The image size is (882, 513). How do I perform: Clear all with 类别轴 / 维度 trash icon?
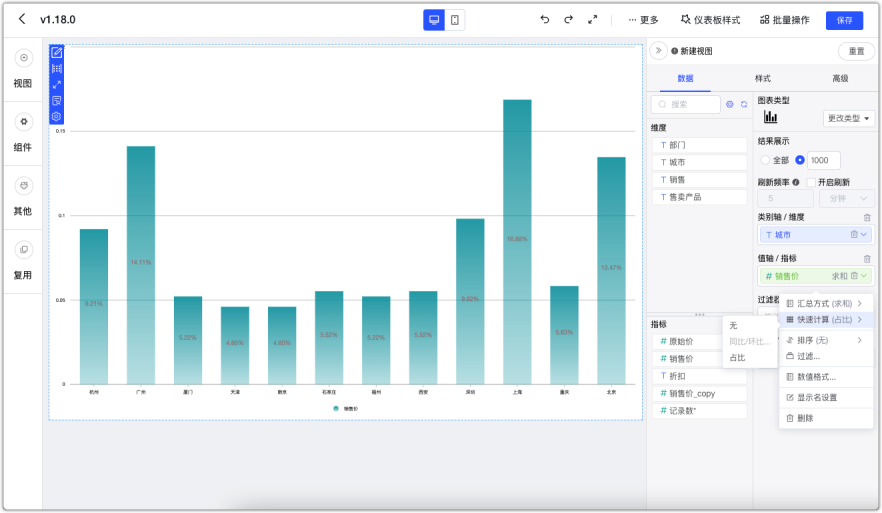(x=867, y=217)
